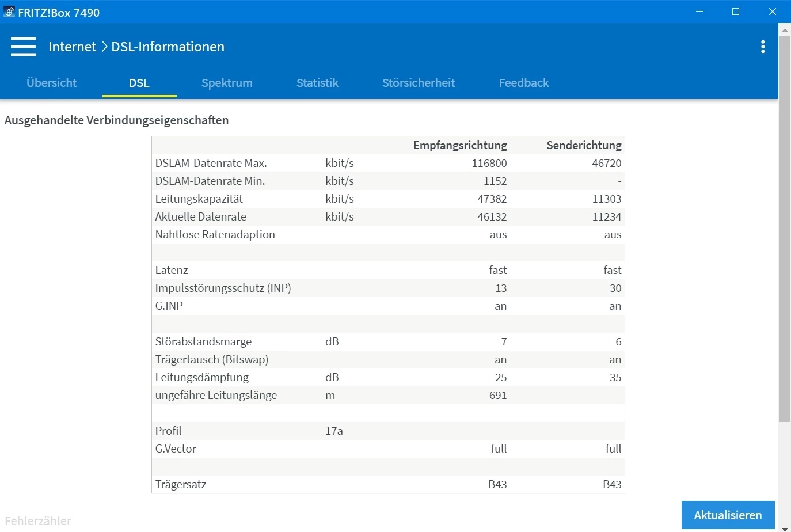Image resolution: width=791 pixels, height=532 pixels.
Task: Open the hamburger navigation menu
Action: [x=24, y=47]
